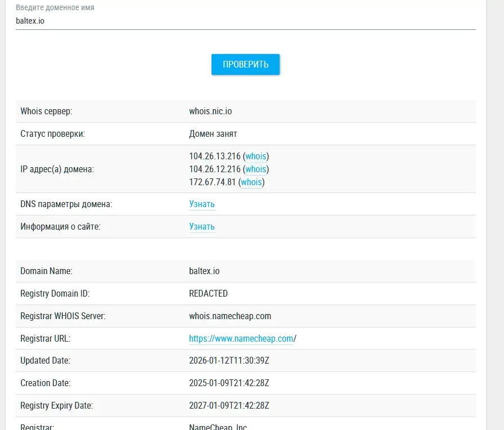504x430 pixels.
Task: Click the Domain Name label
Action: (x=46, y=271)
